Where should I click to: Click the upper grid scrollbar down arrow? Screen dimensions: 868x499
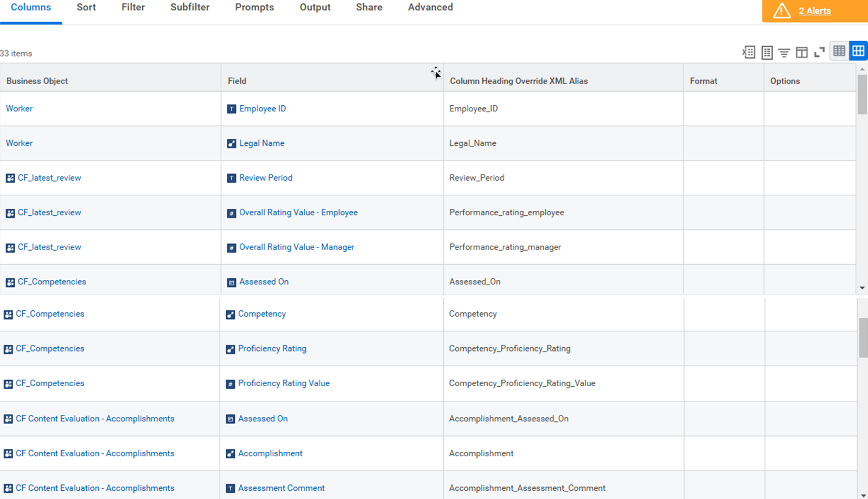(862, 288)
